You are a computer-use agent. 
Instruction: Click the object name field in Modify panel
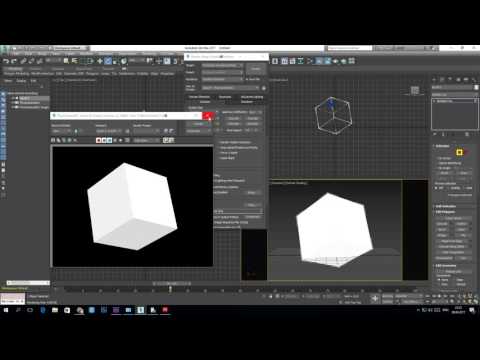(452, 87)
